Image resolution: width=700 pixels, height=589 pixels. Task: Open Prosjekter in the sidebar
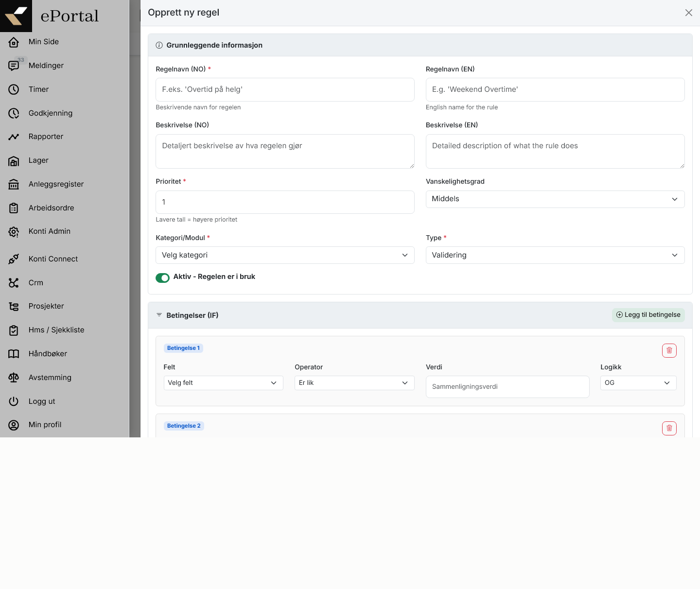[46, 306]
